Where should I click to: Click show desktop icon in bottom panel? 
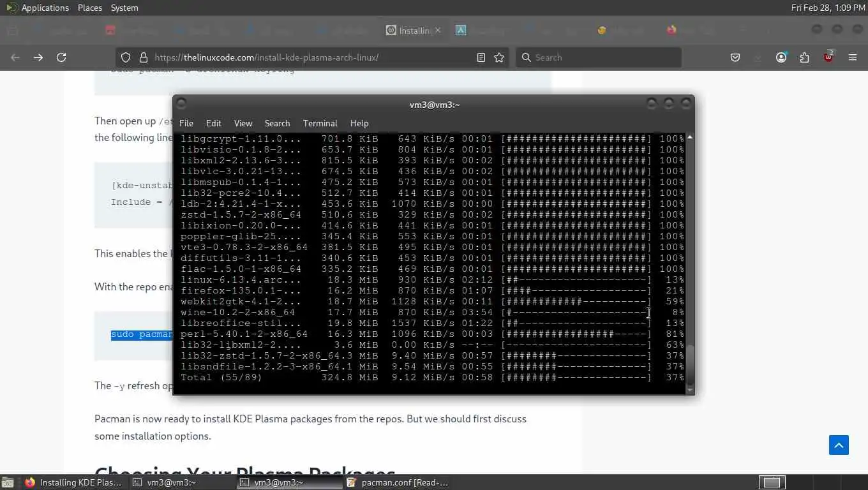8,482
